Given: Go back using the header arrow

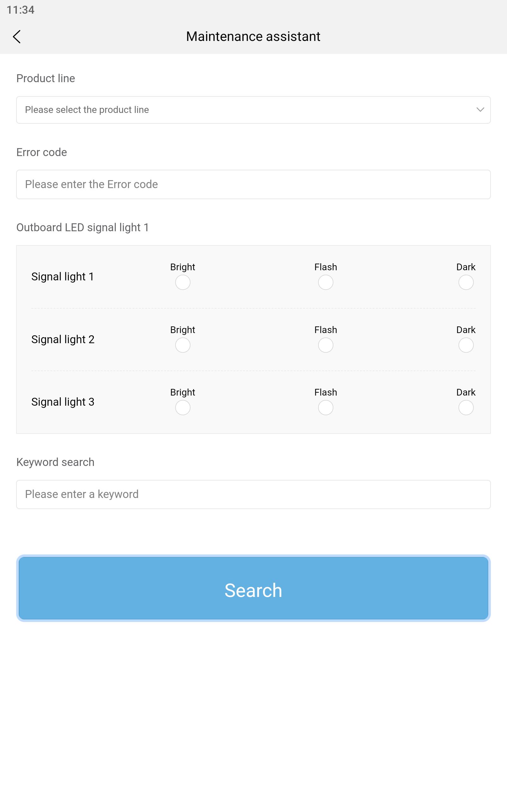Looking at the screenshot, I should tap(17, 36).
